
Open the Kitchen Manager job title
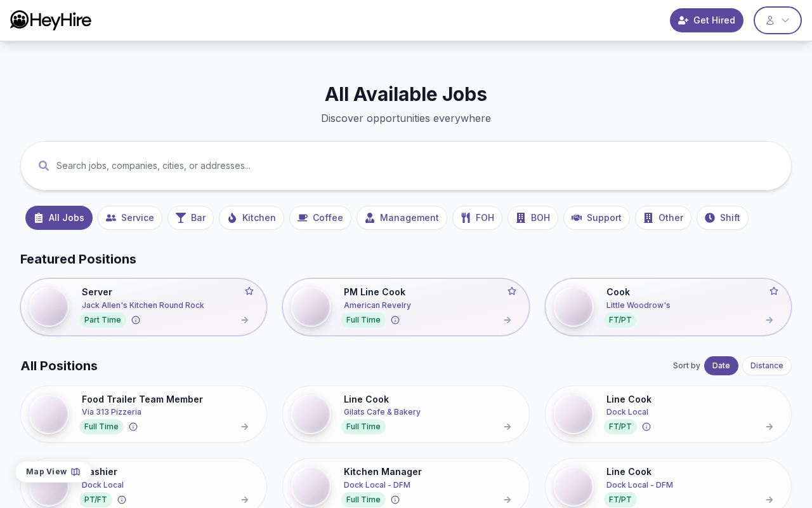point(383,472)
